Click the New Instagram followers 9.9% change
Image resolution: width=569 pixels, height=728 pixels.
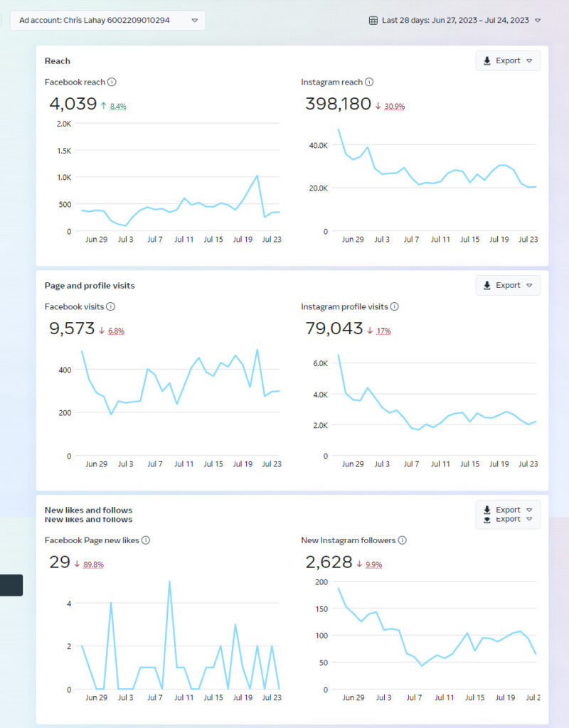[x=373, y=565]
